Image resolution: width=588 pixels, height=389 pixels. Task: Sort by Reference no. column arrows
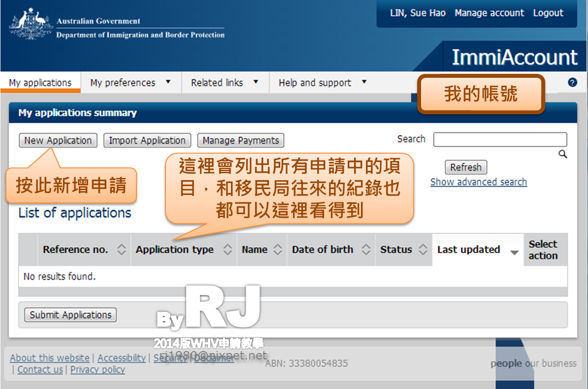click(121, 250)
